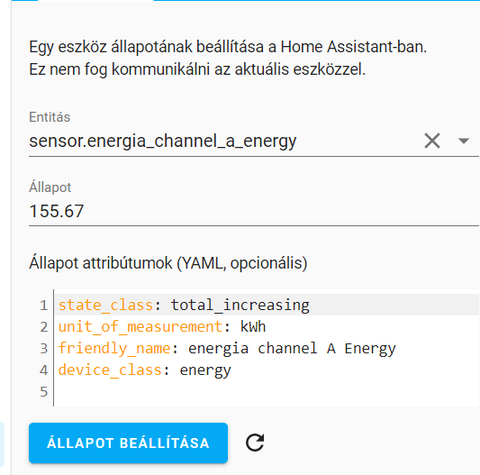Expand the Entitás dropdown arrow
The image size is (480, 475).
pos(464,141)
